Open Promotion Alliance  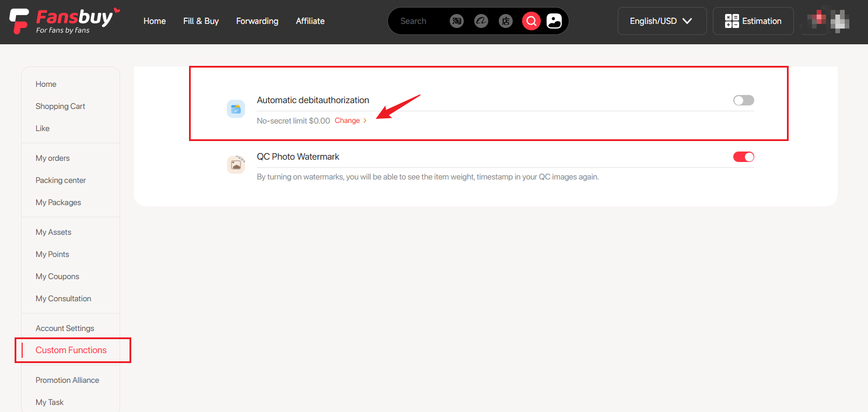point(67,380)
